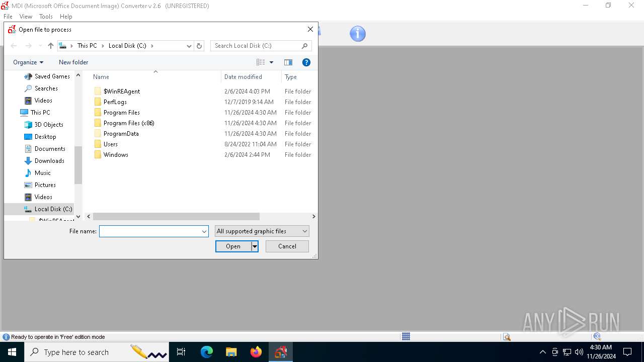
Task: Click the horizontal scrollbar in file list
Action: click(x=176, y=216)
